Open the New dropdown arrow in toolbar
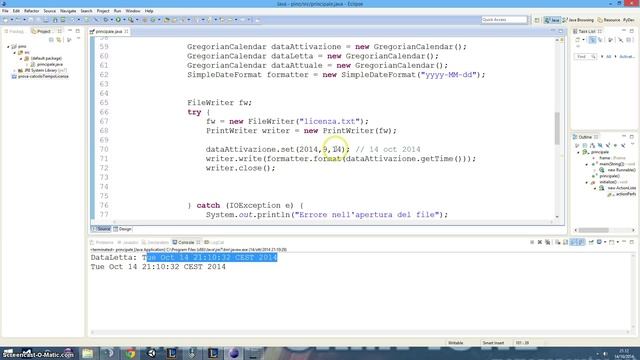 tap(11, 20)
